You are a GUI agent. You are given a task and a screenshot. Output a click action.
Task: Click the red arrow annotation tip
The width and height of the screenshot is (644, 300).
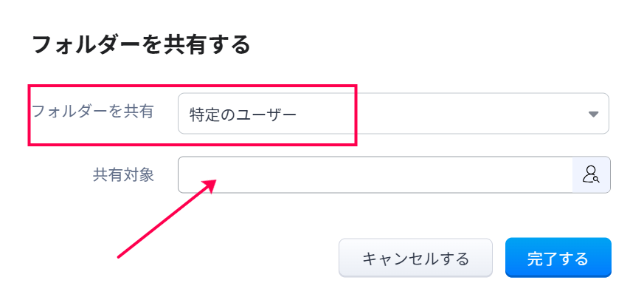coord(213,180)
